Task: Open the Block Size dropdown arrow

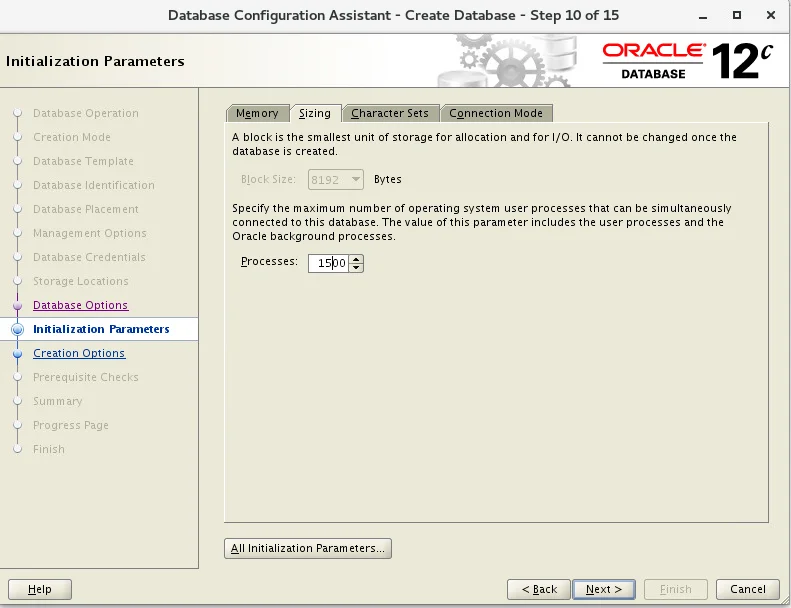Action: 355,180
